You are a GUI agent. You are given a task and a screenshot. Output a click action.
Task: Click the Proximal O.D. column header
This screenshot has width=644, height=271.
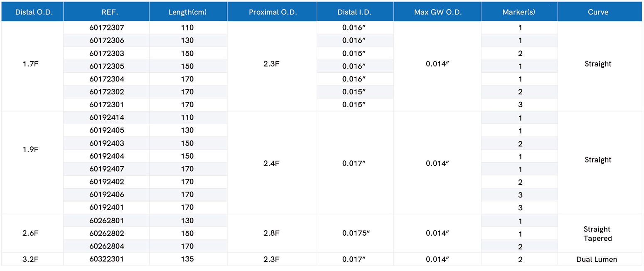tap(272, 12)
